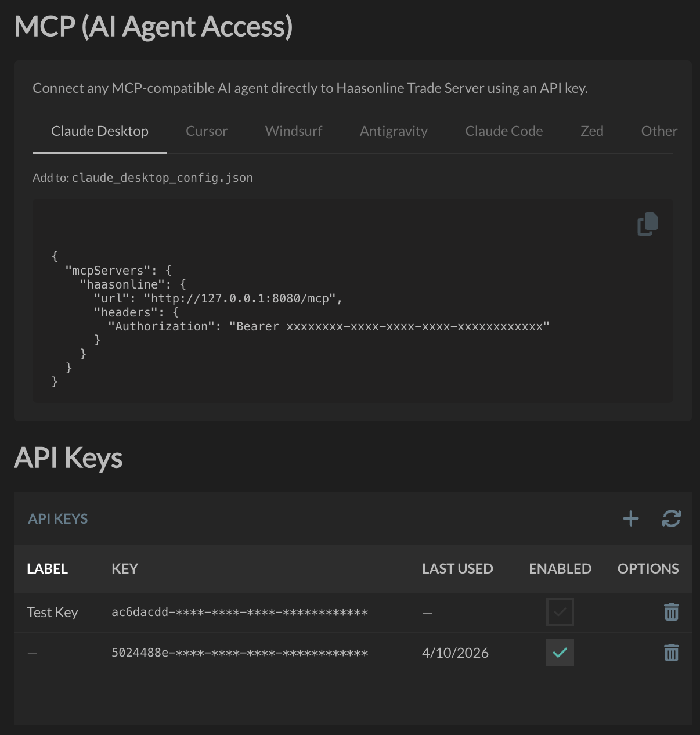Image resolution: width=700 pixels, height=735 pixels.
Task: Click the masked ac6dacdd key value
Action: coord(240,612)
